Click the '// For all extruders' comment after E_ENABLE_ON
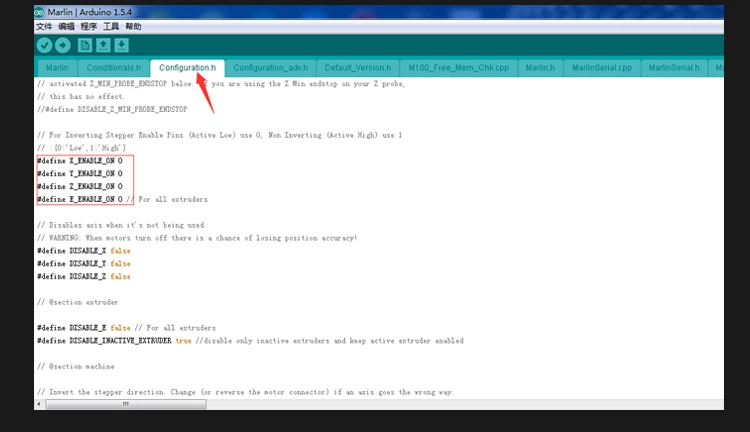750x432 pixels. 167,199
